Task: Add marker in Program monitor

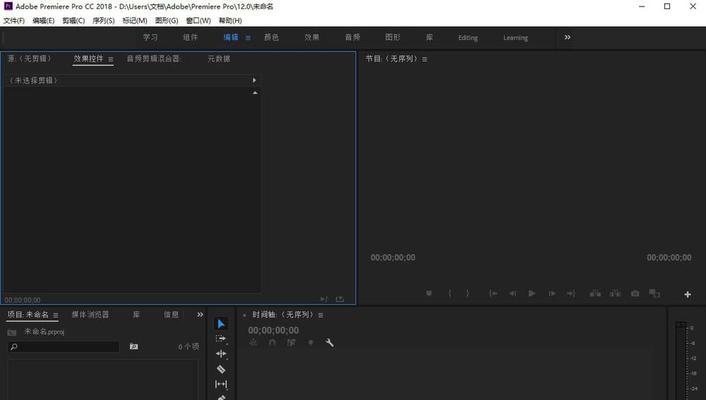Action: point(429,293)
